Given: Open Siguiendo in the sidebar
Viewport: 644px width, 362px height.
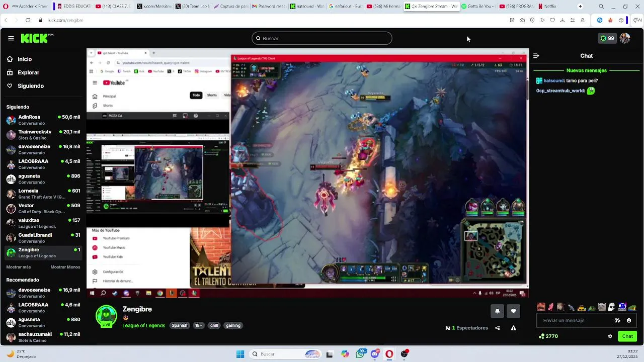Looking at the screenshot, I should pyautogui.click(x=30, y=86).
